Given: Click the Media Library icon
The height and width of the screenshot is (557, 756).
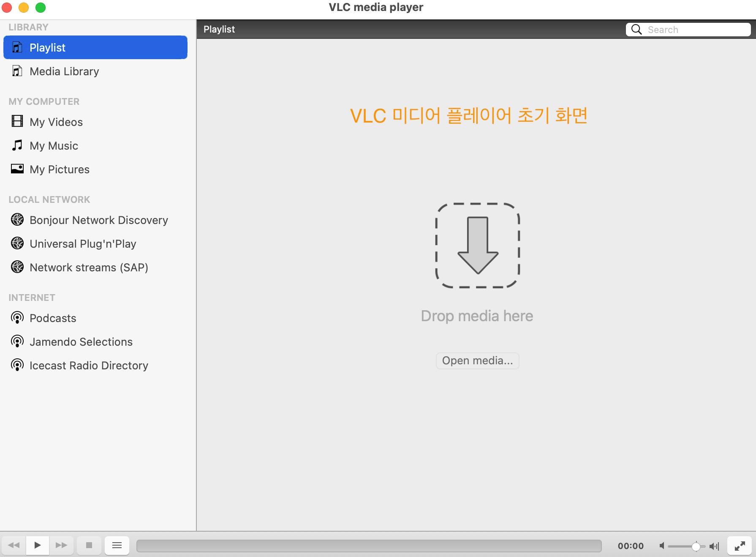Looking at the screenshot, I should [17, 71].
